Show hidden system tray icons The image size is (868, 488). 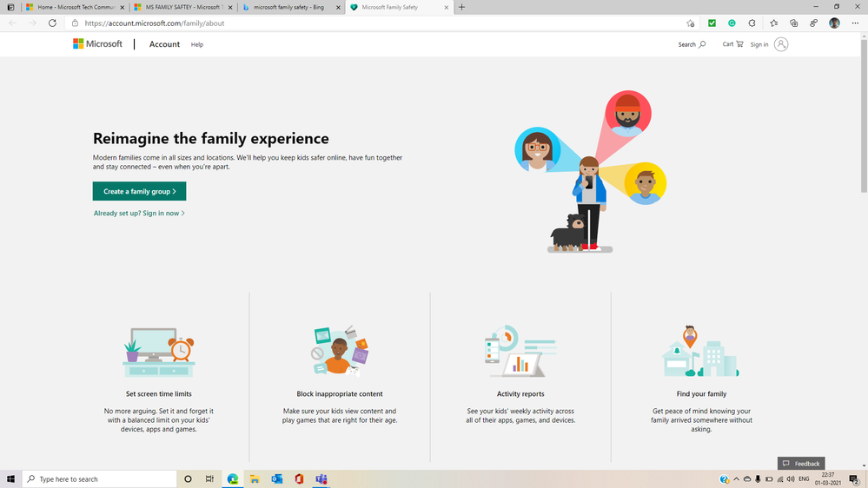(x=736, y=479)
